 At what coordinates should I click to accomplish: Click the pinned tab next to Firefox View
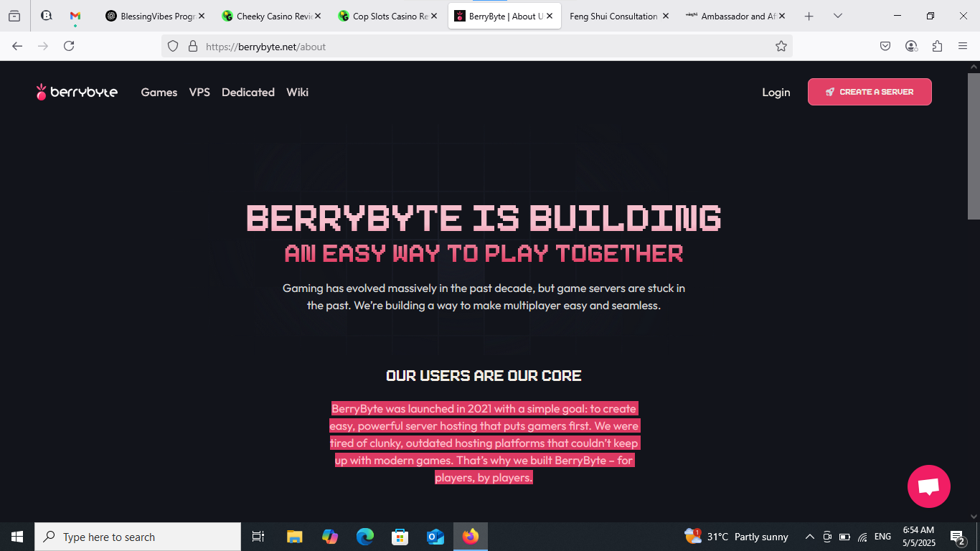click(x=47, y=16)
